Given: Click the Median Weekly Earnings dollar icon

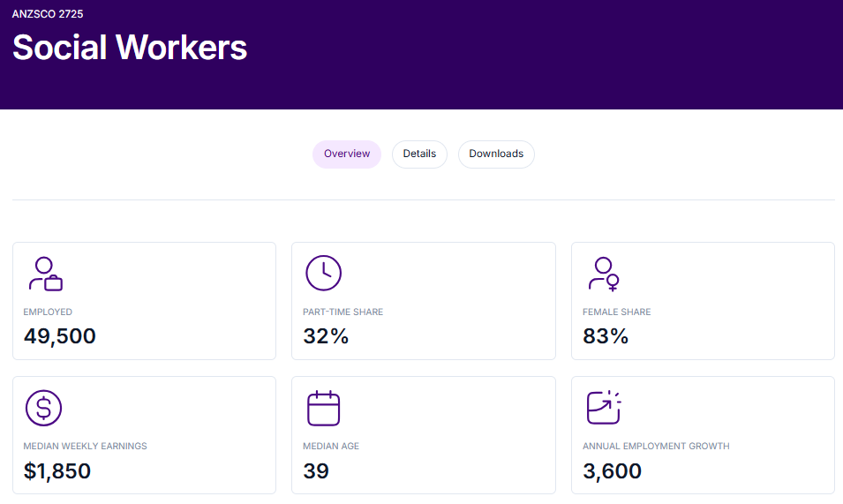Looking at the screenshot, I should point(43,408).
